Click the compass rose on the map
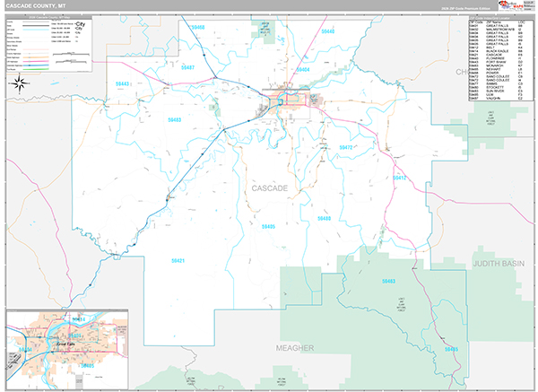Screen dimensions: 538x392 tap(19, 83)
